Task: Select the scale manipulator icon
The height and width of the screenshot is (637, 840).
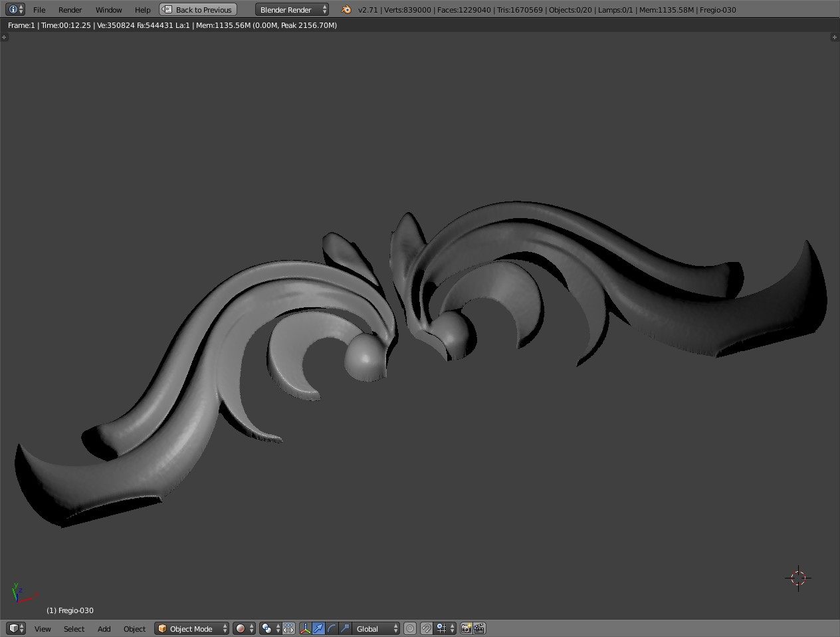Action: point(345,628)
